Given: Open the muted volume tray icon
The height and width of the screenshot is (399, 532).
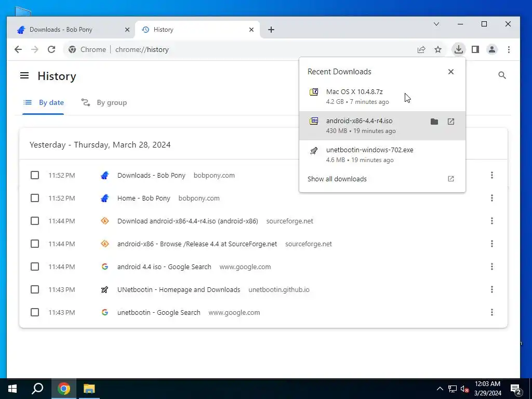Looking at the screenshot, I should [464, 389].
